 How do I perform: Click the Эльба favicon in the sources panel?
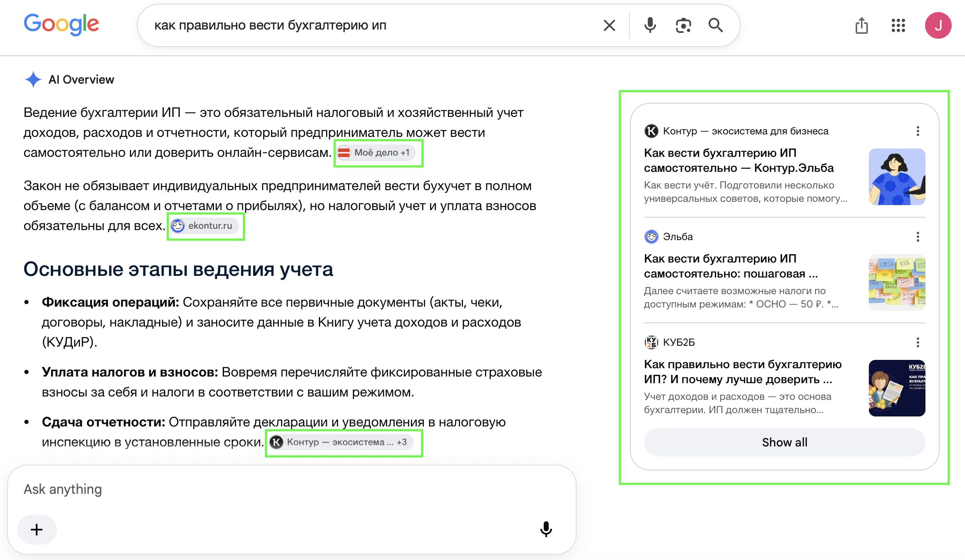651,237
